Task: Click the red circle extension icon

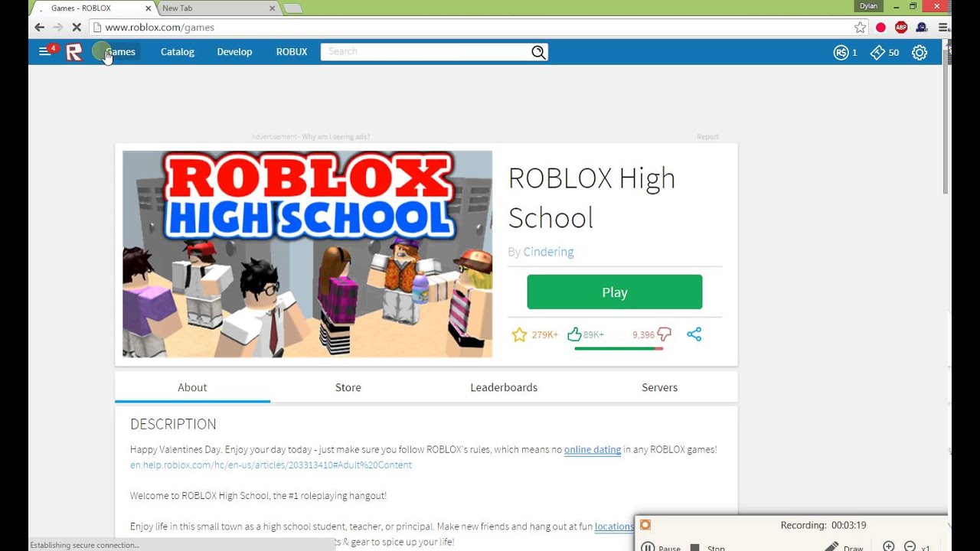Action: tap(880, 27)
